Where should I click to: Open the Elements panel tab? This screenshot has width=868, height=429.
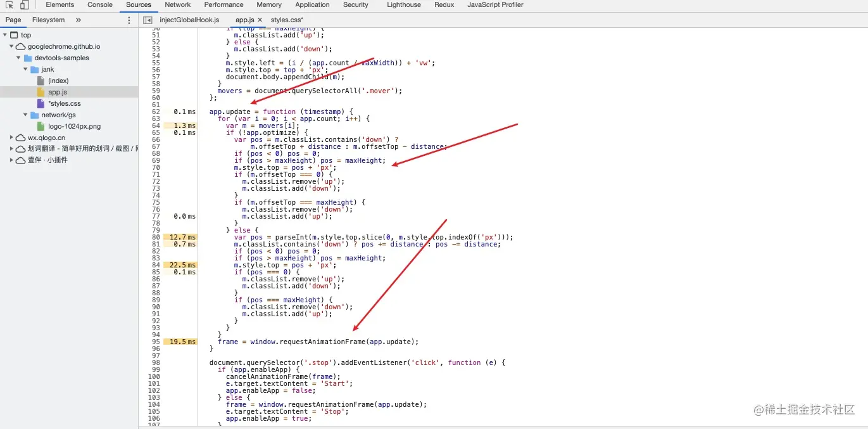pos(60,5)
